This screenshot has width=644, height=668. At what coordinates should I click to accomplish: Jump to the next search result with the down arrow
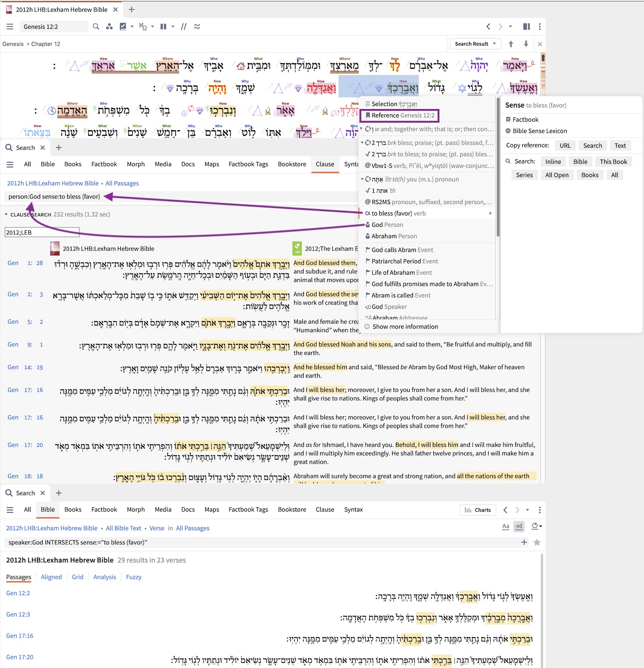pyautogui.click(x=526, y=44)
